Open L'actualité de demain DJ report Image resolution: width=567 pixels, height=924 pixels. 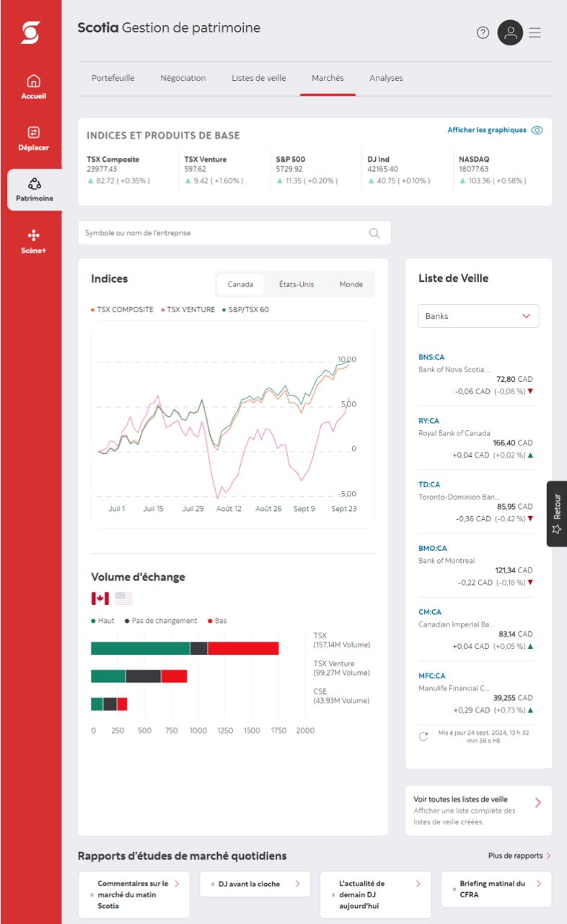[375, 894]
